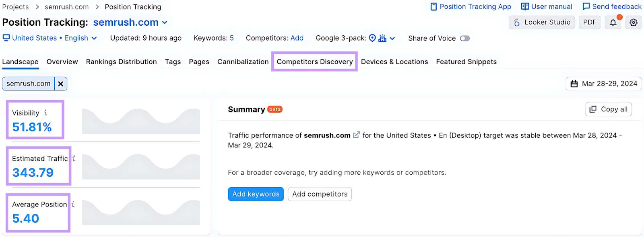Expand the Google 3-pack chevron
The image size is (644, 237).
point(392,38)
